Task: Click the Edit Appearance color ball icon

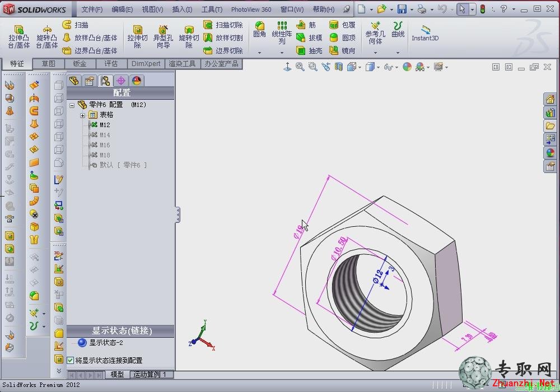Action: click(x=407, y=67)
